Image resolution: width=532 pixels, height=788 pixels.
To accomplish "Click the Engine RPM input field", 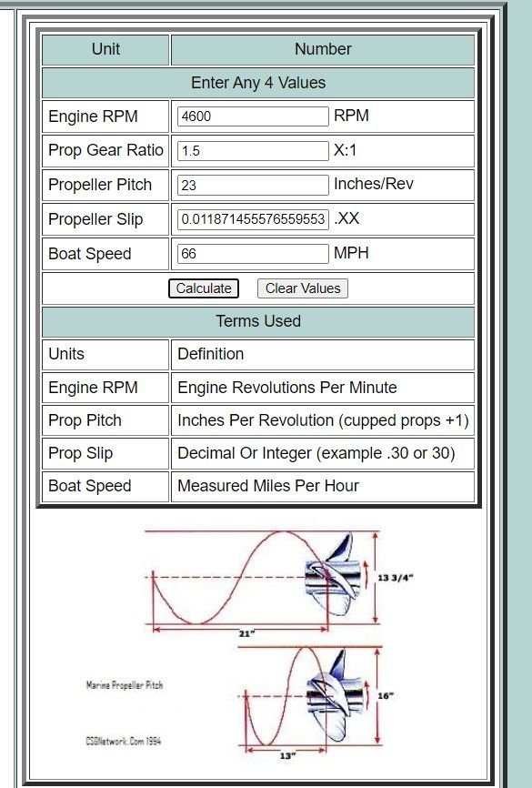I will click(253, 116).
